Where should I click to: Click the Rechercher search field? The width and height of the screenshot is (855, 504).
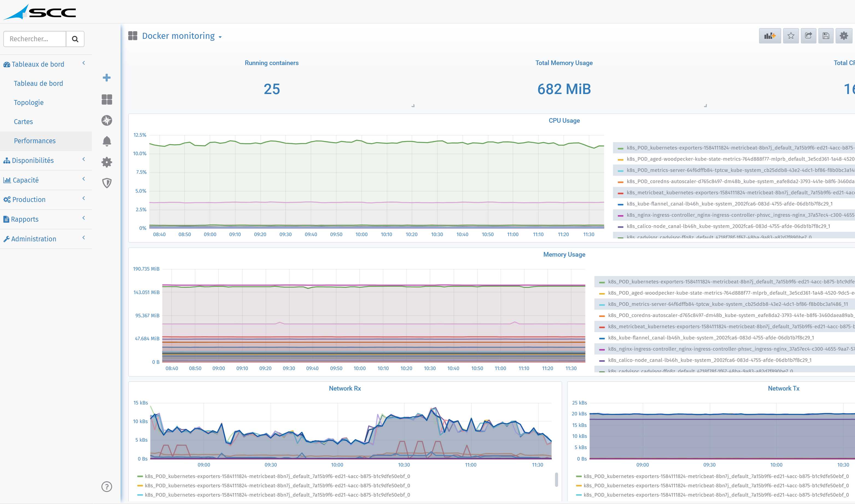point(35,39)
